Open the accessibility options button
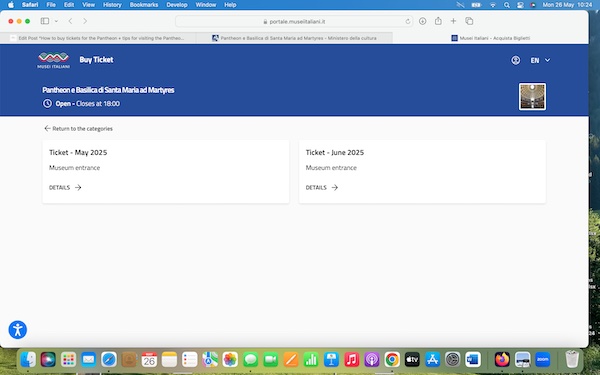Viewport: 600px width, 375px height. 18,330
